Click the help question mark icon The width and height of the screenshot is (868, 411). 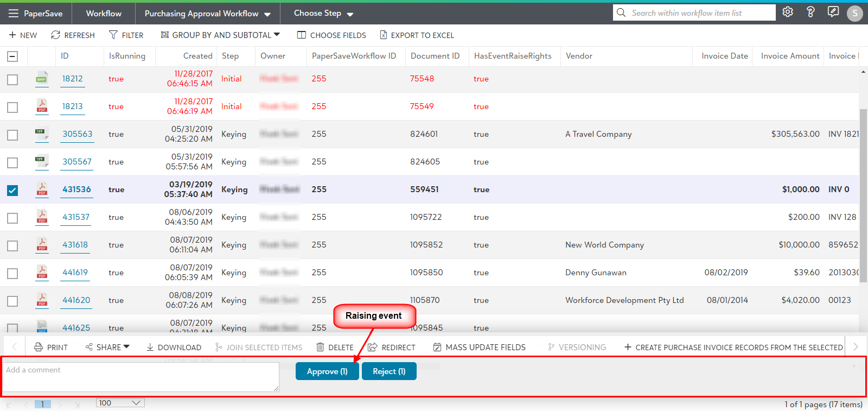point(810,12)
